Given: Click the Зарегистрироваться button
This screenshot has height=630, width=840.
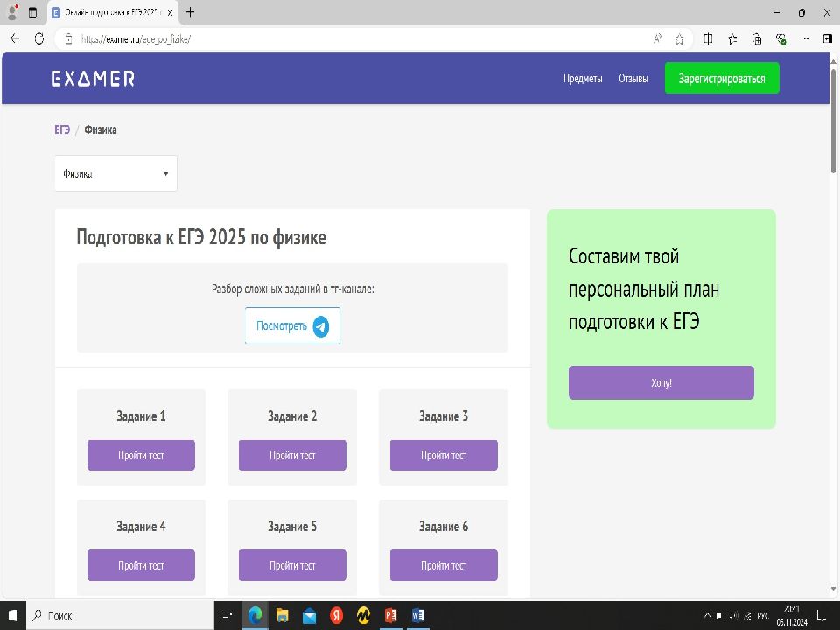Looking at the screenshot, I should [x=721, y=79].
